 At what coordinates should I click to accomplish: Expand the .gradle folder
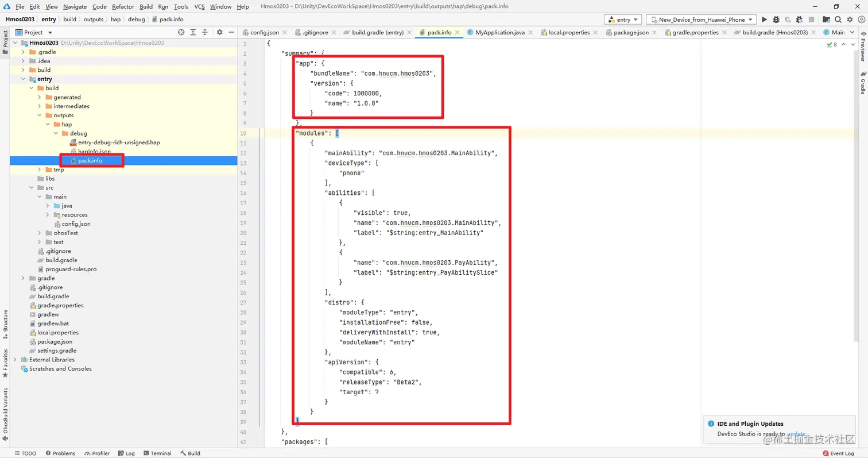24,52
